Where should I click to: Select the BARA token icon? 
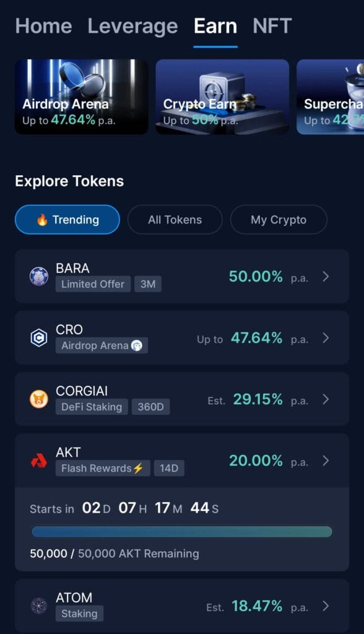pos(39,276)
